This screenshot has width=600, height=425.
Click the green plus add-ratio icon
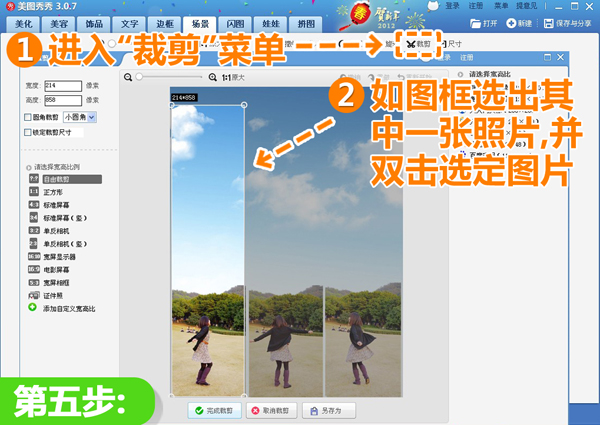(x=33, y=307)
